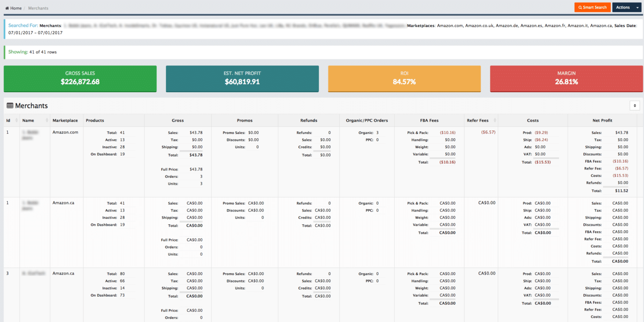Click the Refer Fees column header

click(x=477, y=120)
